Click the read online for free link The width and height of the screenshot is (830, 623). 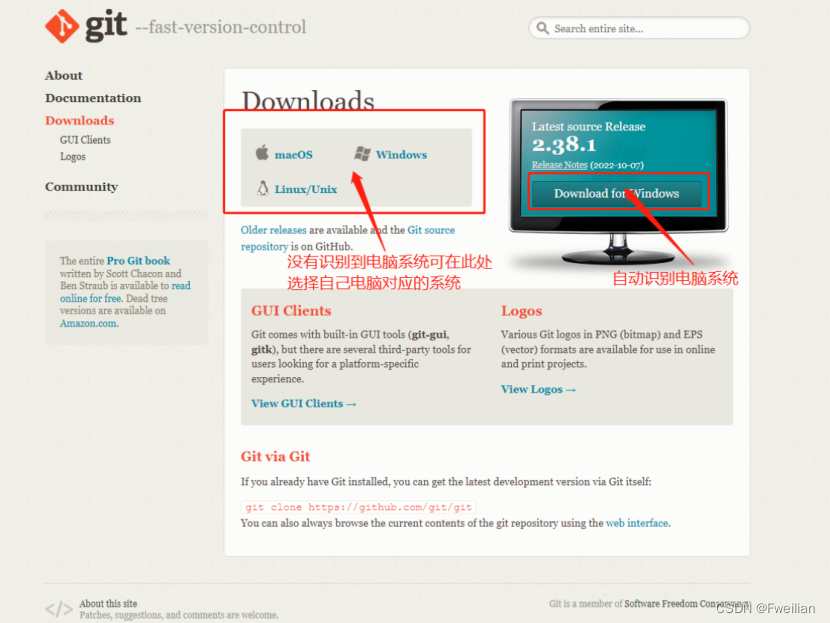click(x=125, y=292)
